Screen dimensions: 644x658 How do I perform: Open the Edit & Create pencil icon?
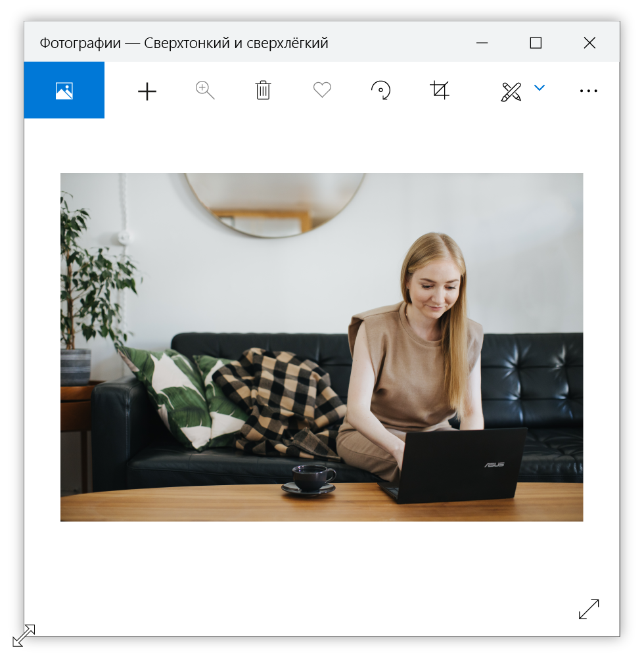click(x=511, y=91)
